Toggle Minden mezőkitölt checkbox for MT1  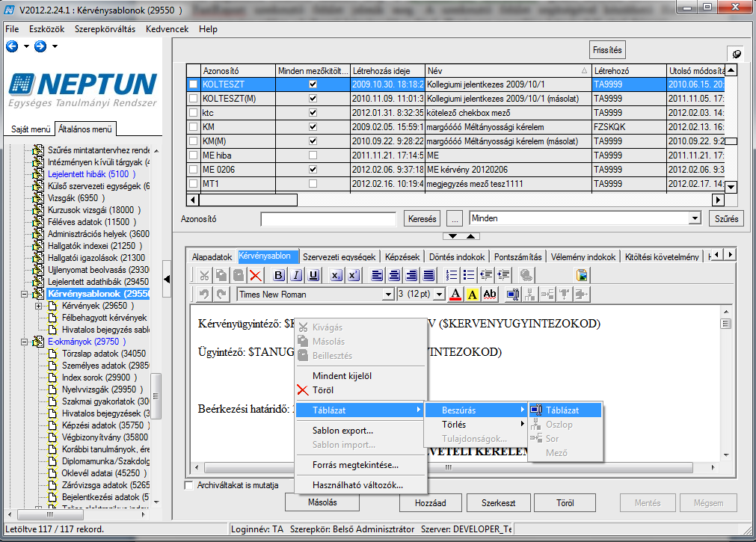(x=313, y=184)
